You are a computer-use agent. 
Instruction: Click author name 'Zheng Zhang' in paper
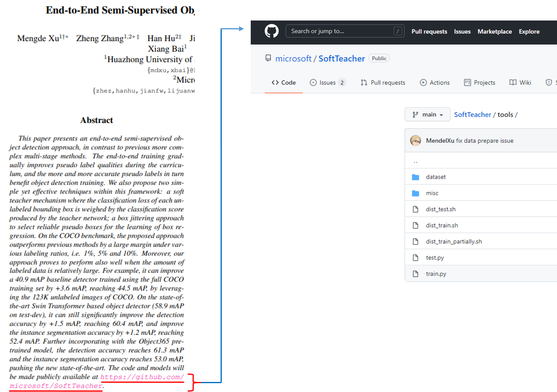tap(100, 38)
